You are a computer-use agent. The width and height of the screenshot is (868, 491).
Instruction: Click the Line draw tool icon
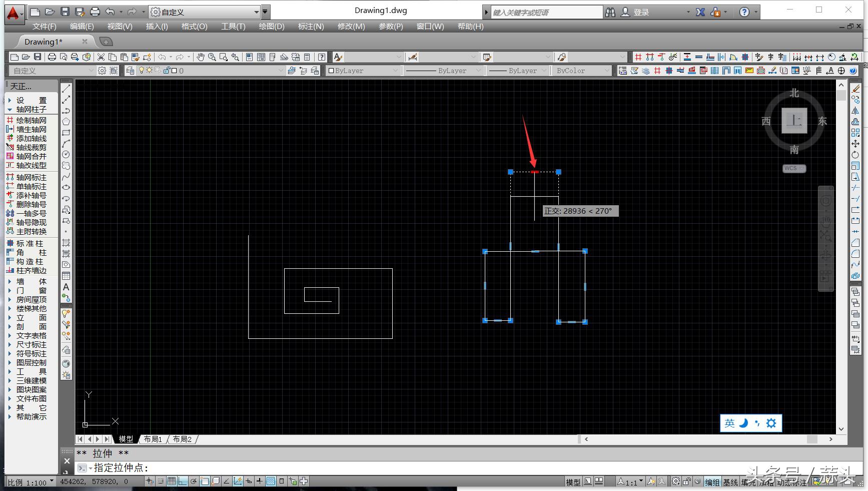pyautogui.click(x=66, y=89)
